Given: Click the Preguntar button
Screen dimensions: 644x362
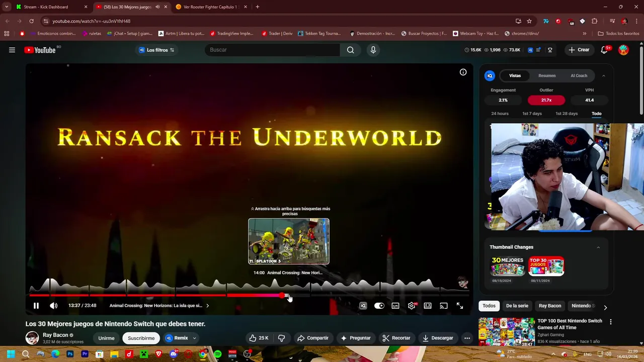Looking at the screenshot, I should pos(356,338).
